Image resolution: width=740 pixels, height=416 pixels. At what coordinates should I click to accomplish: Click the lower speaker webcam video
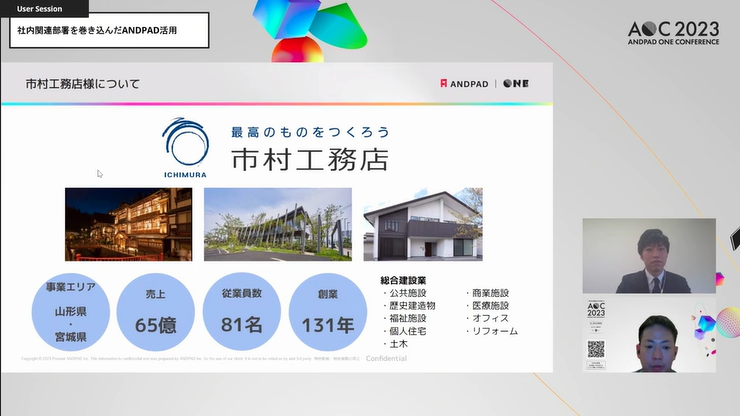[x=649, y=334]
